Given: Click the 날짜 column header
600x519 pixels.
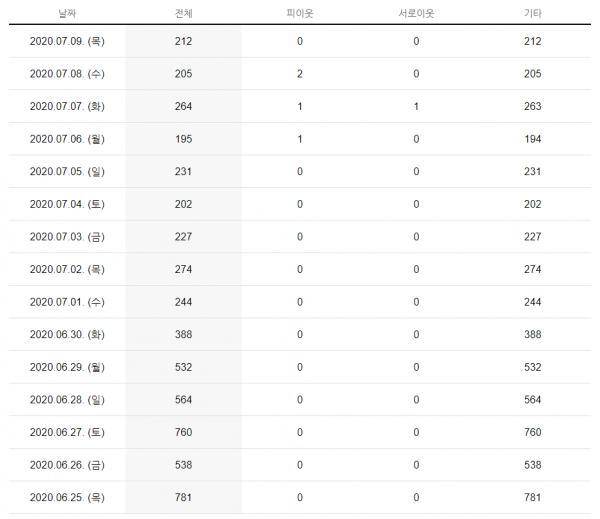Looking at the screenshot, I should point(67,14).
